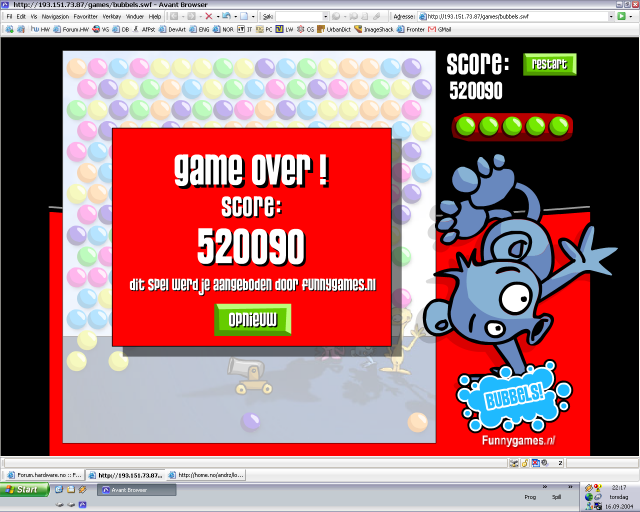Viewport: 640px width, 512px height.
Task: Open the PC bookmark
Action: [264, 29]
